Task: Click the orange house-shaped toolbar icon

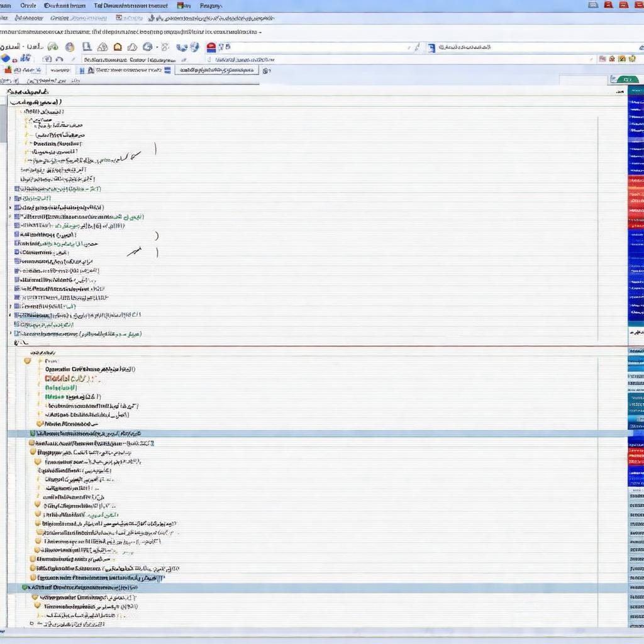Action: tap(118, 47)
